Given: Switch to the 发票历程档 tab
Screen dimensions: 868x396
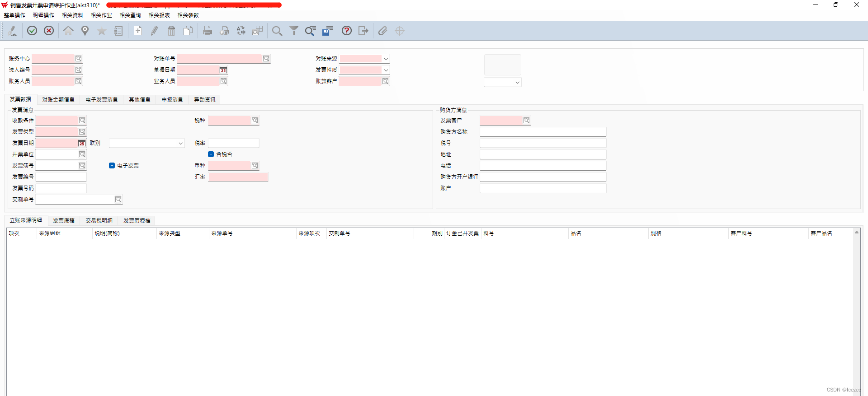Looking at the screenshot, I should (x=137, y=221).
